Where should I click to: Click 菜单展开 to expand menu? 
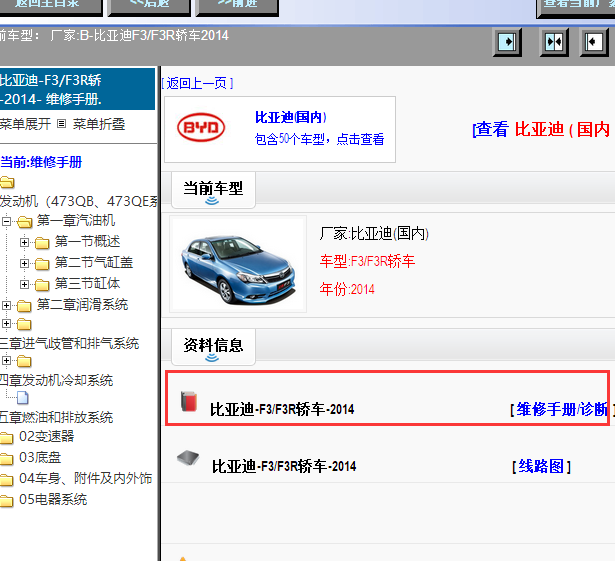click(x=26, y=124)
